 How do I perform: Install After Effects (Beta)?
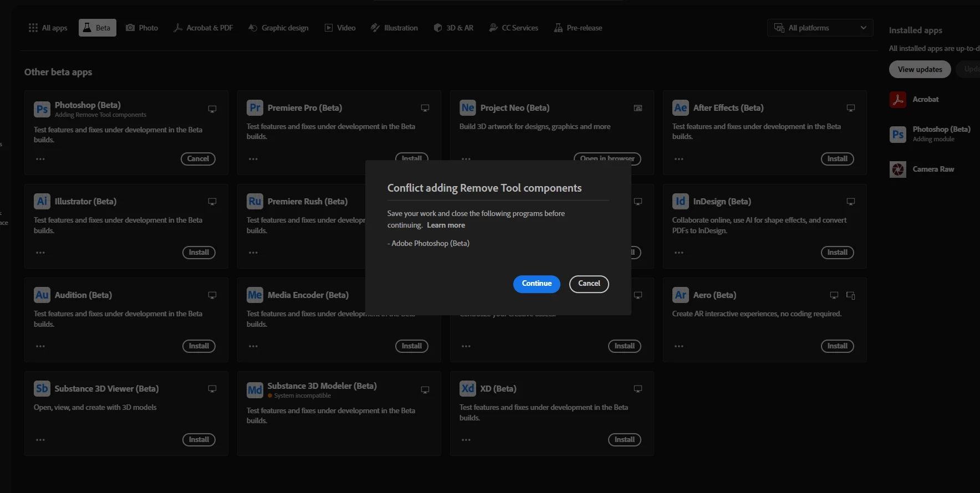837,159
